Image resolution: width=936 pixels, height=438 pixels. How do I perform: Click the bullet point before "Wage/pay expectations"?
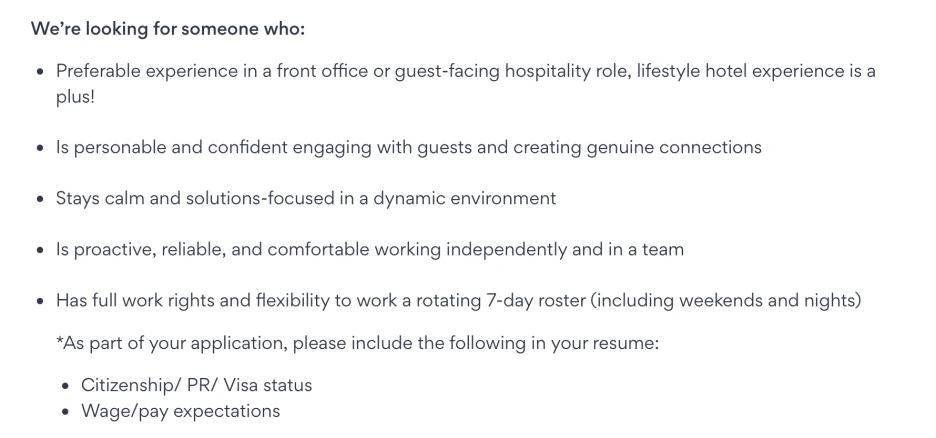[x=65, y=412]
